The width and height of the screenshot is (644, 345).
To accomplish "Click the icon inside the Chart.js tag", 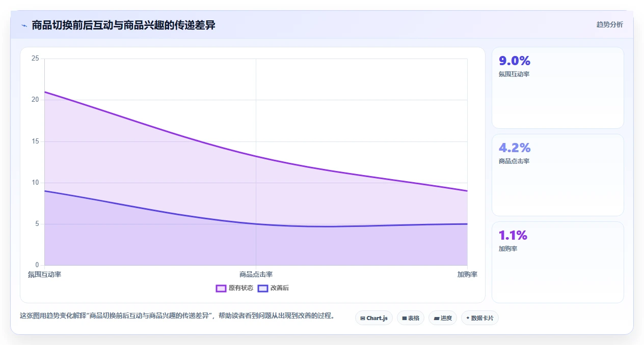I will click(363, 318).
